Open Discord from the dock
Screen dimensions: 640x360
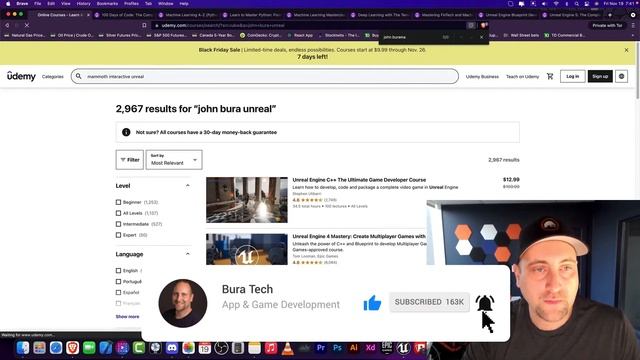pyautogui.click(x=172, y=348)
